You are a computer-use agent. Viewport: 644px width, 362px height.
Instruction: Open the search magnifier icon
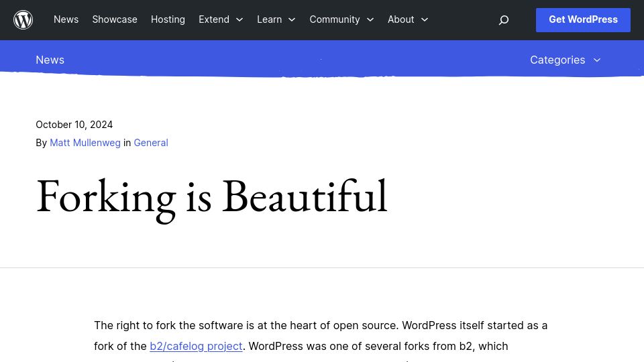tap(504, 19)
